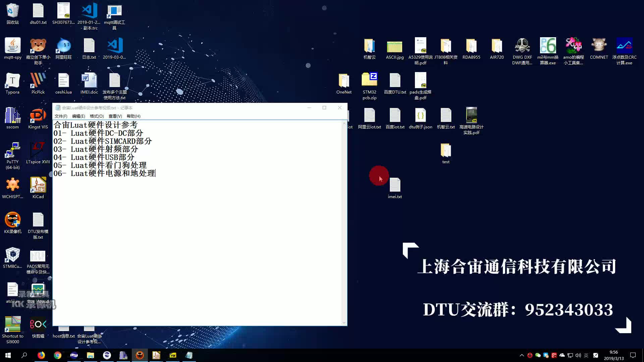Open the RDA8955 folder

[x=471, y=49]
